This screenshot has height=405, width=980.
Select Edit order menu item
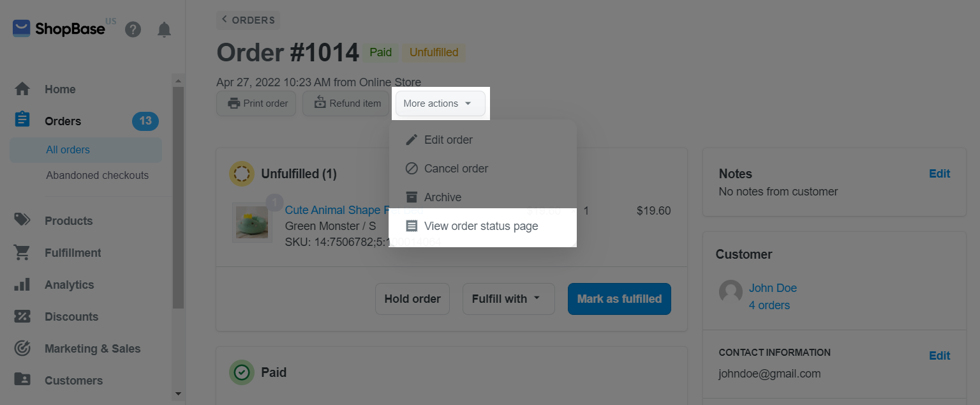[448, 140]
